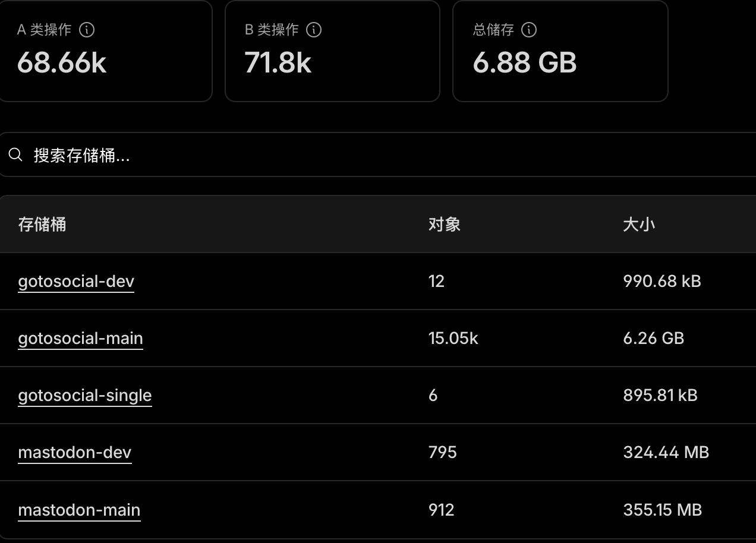Click the 15.05k object count cell
Viewport: 756px width, 543px height.
coord(453,338)
